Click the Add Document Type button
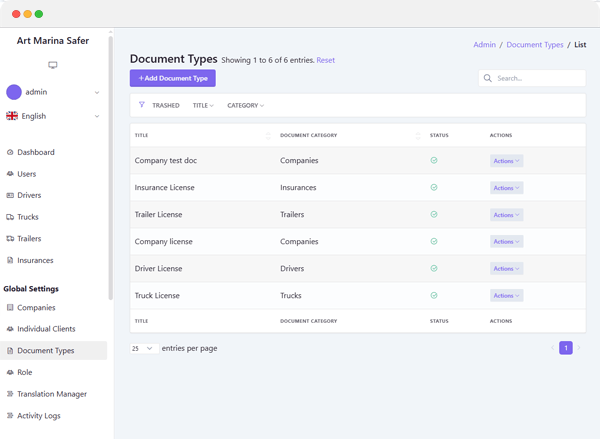 (x=173, y=78)
